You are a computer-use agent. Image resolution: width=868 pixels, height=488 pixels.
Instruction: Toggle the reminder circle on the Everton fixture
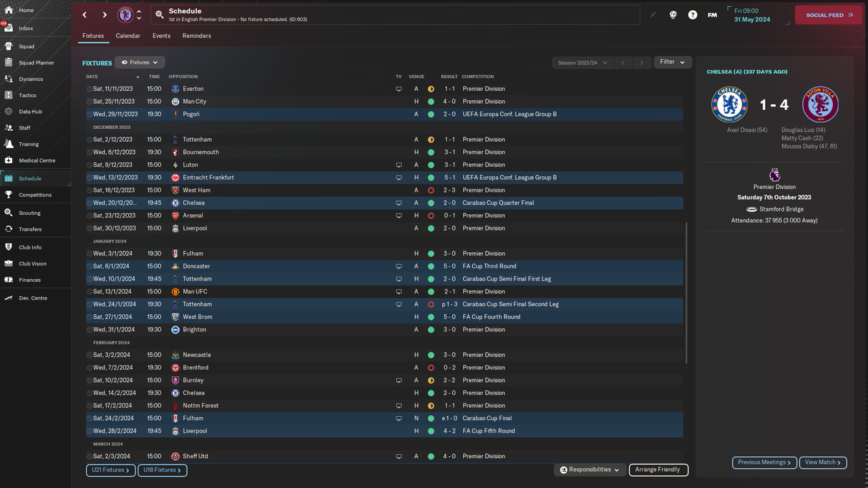[x=89, y=89]
